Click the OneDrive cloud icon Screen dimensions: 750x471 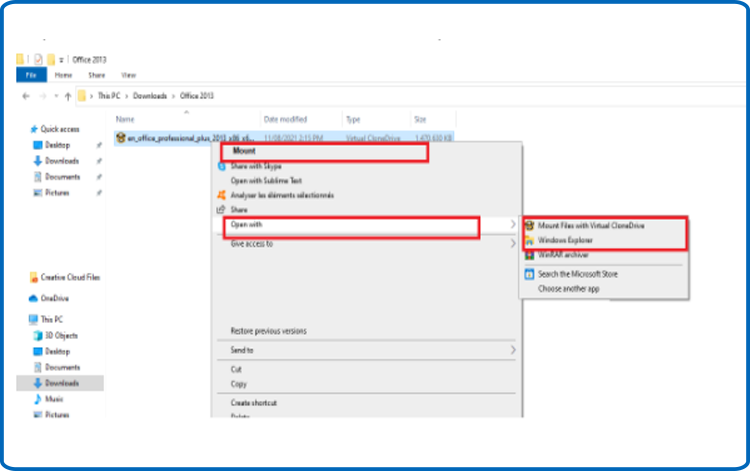(x=33, y=298)
